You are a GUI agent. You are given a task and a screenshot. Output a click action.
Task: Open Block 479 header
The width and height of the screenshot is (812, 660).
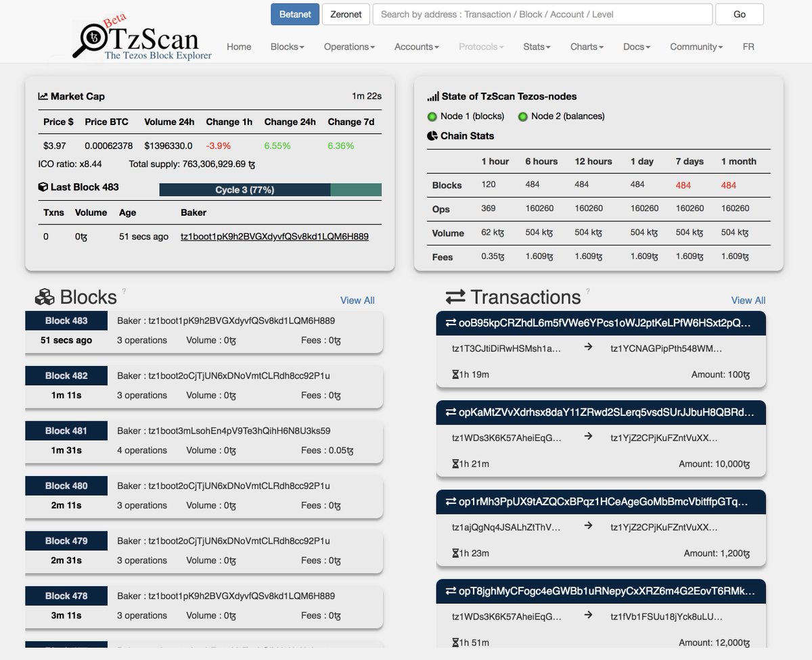[x=66, y=541]
